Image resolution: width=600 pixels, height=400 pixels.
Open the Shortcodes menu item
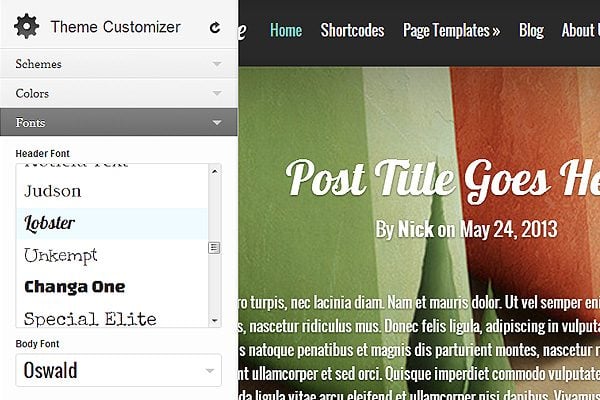(352, 30)
